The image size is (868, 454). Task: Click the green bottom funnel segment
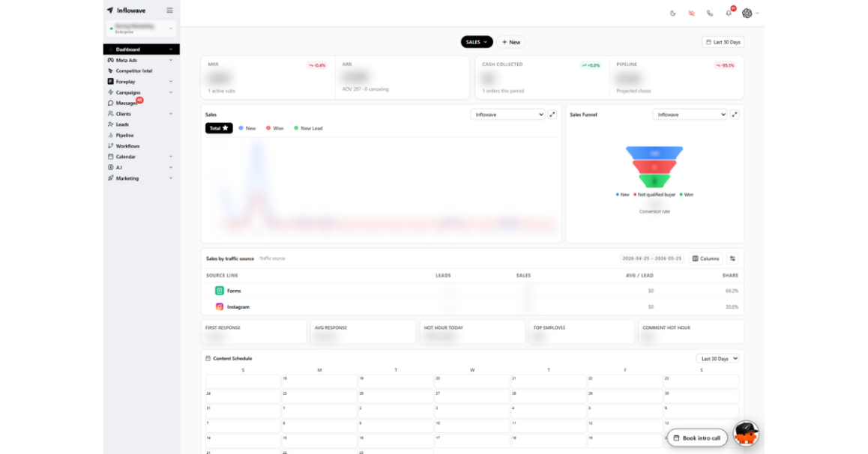coord(654,181)
